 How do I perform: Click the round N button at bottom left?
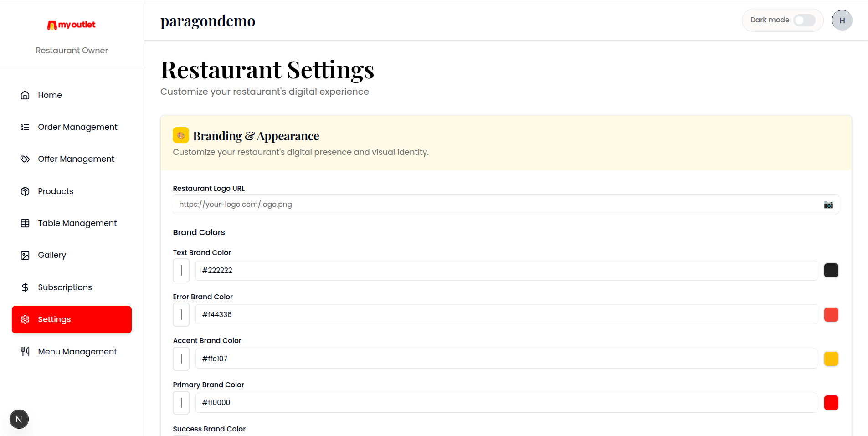pyautogui.click(x=19, y=419)
